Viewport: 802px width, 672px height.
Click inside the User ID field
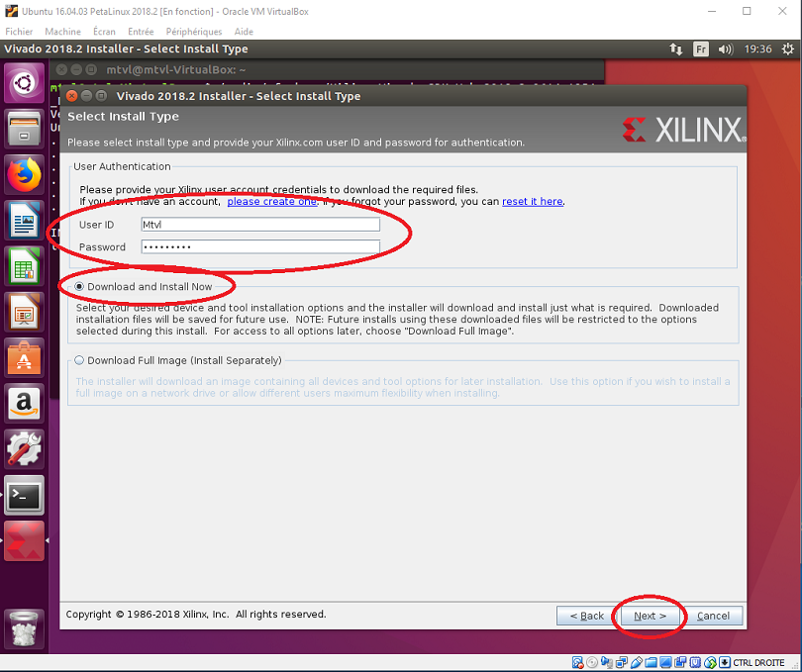(x=260, y=224)
